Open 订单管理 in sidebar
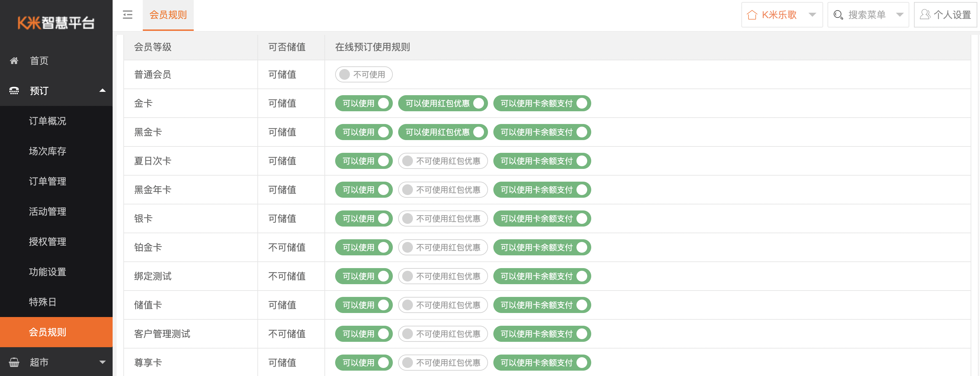This screenshot has width=980, height=376. (x=56, y=181)
